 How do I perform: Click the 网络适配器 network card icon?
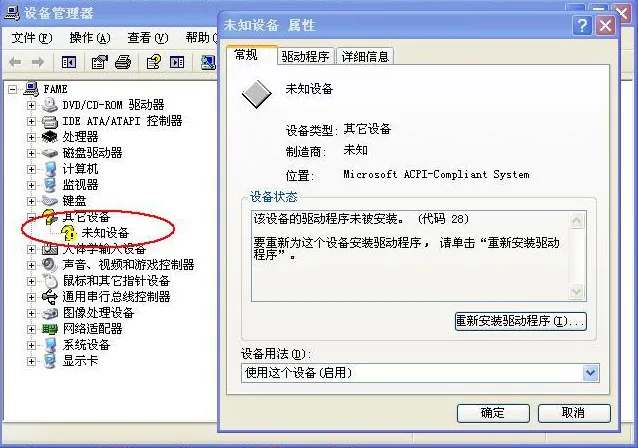click(50, 329)
